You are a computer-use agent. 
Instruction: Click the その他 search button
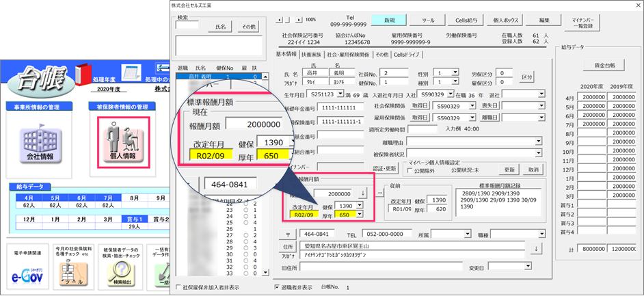(248, 27)
